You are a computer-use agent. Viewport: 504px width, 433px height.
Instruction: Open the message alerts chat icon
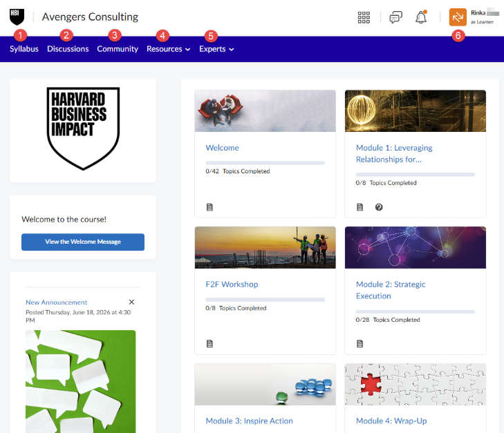(x=395, y=17)
